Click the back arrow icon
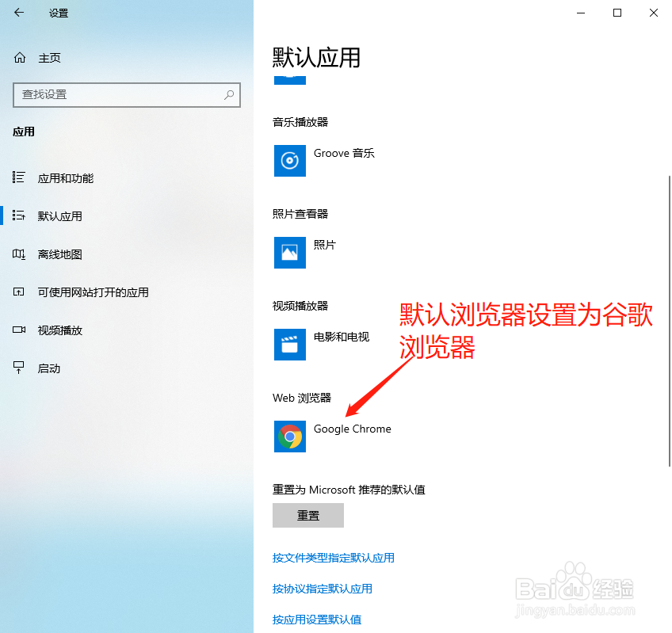Image resolution: width=672 pixels, height=633 pixels. [x=17, y=13]
